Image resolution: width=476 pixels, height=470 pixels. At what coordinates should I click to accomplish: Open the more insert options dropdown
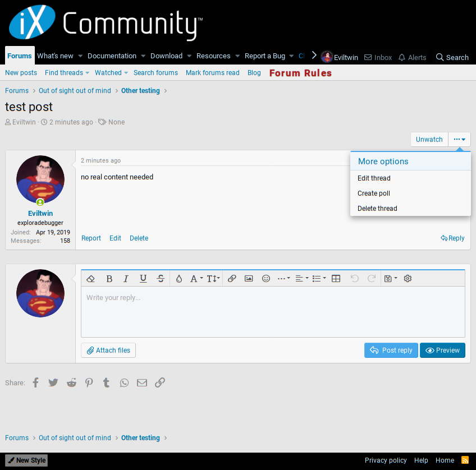point(283,278)
